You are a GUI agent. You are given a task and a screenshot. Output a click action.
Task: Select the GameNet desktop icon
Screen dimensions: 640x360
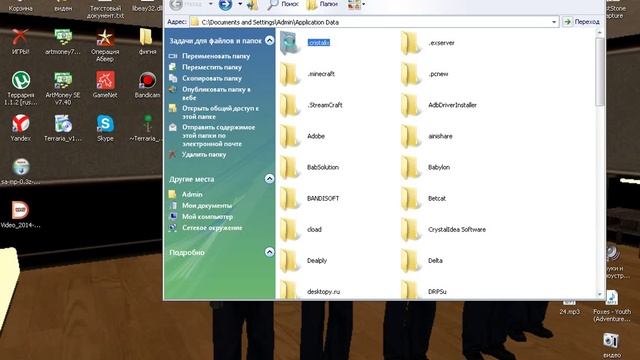pos(105,85)
